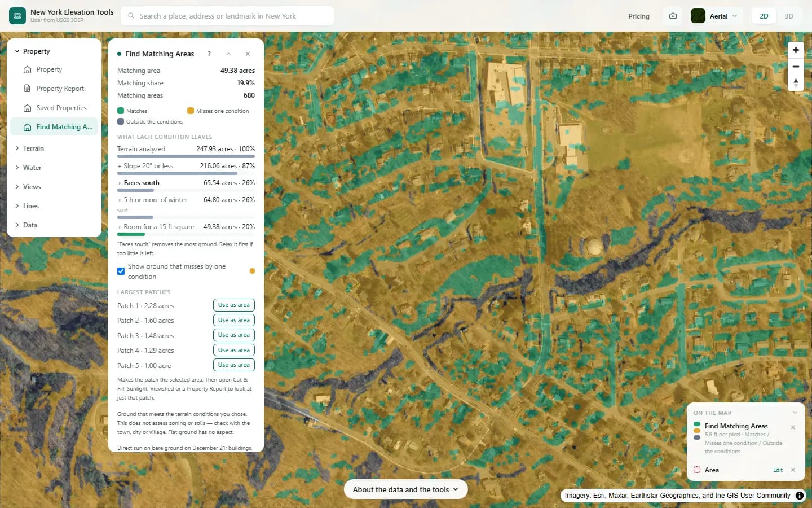Open the Property item in sidebar
Screen dimensions: 812x508
tap(54, 69)
